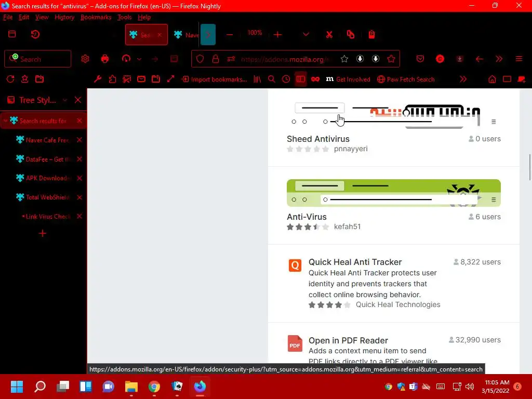532x399 pixels.
Task: Click the Pocket save icon
Action: tap(420, 59)
